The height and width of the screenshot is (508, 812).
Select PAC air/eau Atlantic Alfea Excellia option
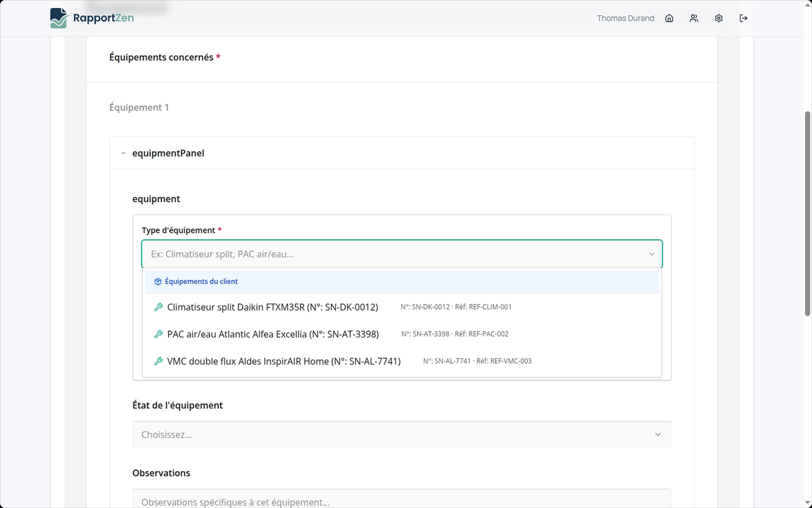(x=401, y=334)
